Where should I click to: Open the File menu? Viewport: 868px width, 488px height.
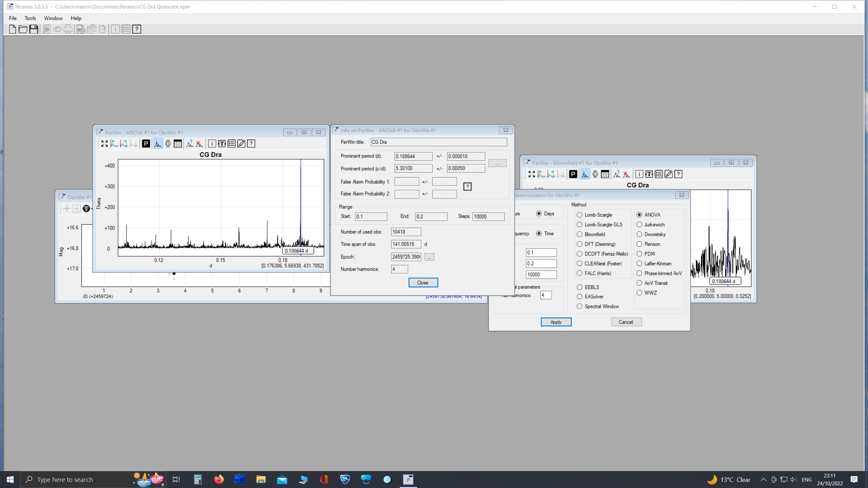pos(13,18)
